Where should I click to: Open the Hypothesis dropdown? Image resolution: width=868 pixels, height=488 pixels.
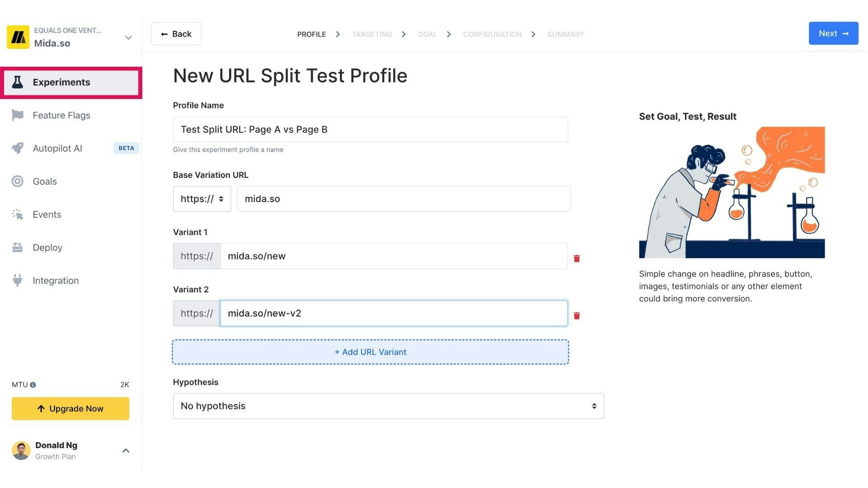pyautogui.click(x=388, y=406)
